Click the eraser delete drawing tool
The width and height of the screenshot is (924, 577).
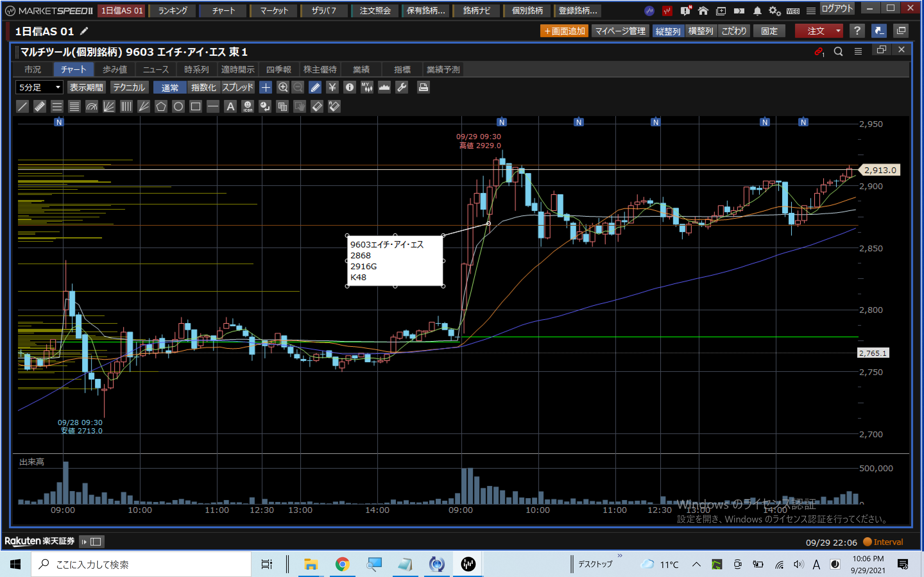317,106
